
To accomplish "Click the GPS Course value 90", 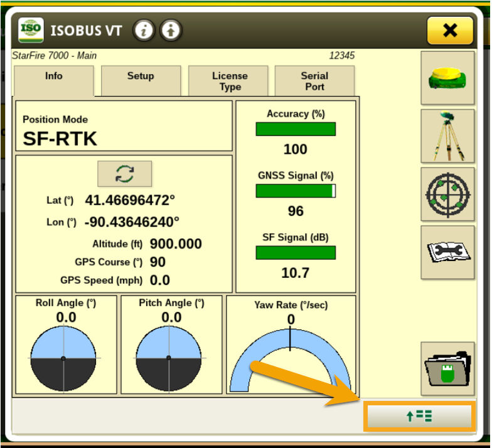I will click(x=158, y=262).
